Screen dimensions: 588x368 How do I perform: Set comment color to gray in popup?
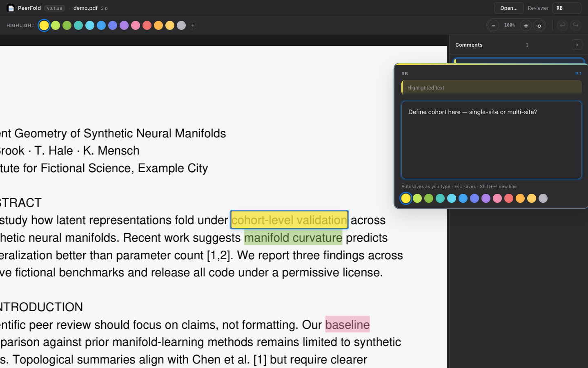[x=543, y=198]
